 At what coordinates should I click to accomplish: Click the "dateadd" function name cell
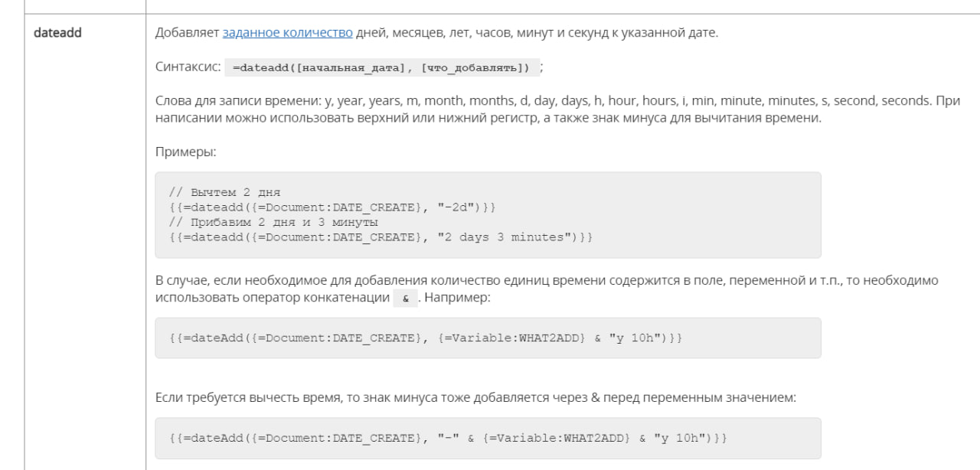(58, 34)
